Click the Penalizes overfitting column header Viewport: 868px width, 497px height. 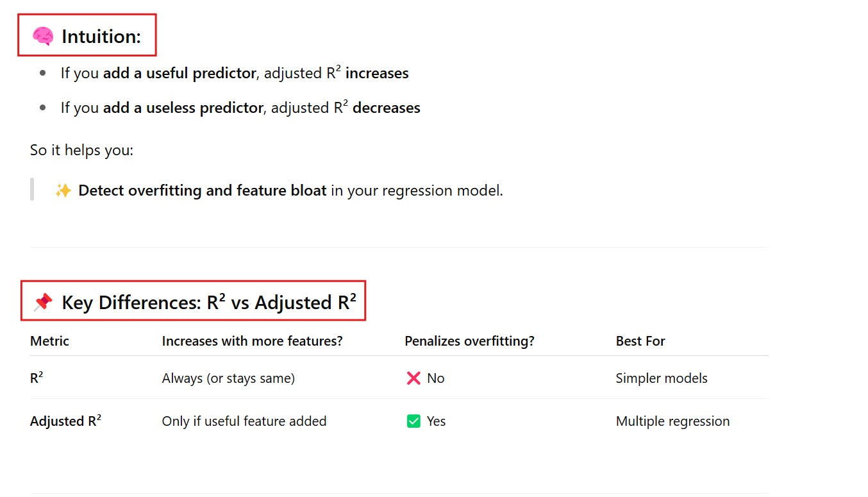(x=469, y=341)
